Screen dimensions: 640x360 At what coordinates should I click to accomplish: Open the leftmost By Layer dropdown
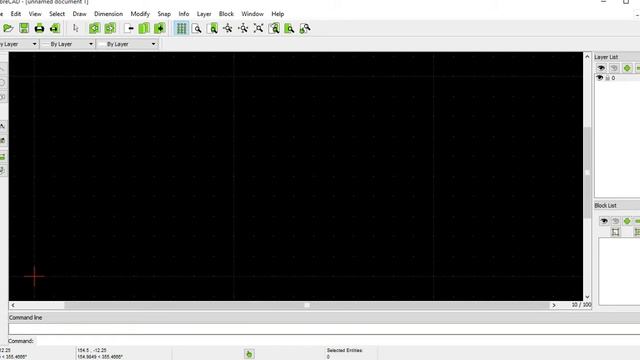18,44
